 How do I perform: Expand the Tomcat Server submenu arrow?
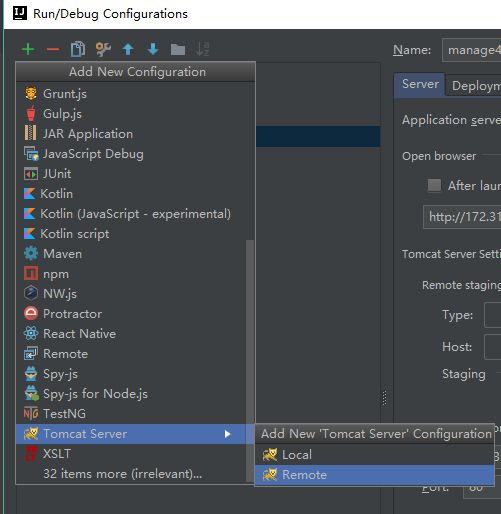(227, 434)
